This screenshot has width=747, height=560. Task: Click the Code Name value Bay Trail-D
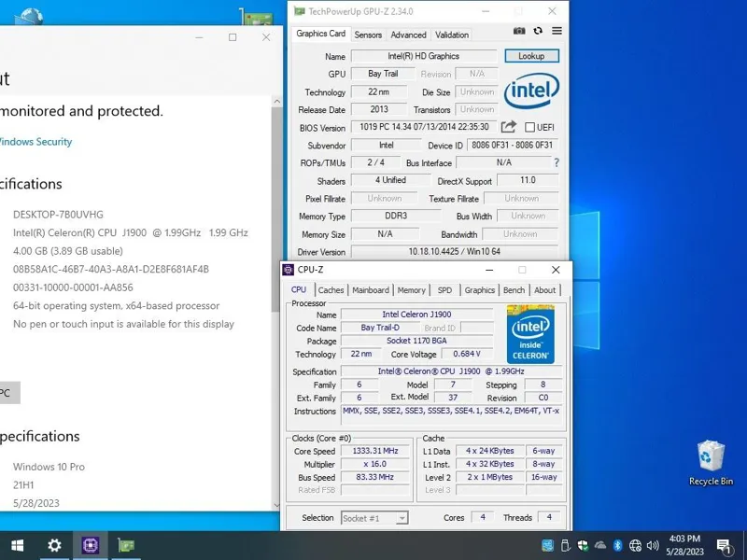(380, 328)
